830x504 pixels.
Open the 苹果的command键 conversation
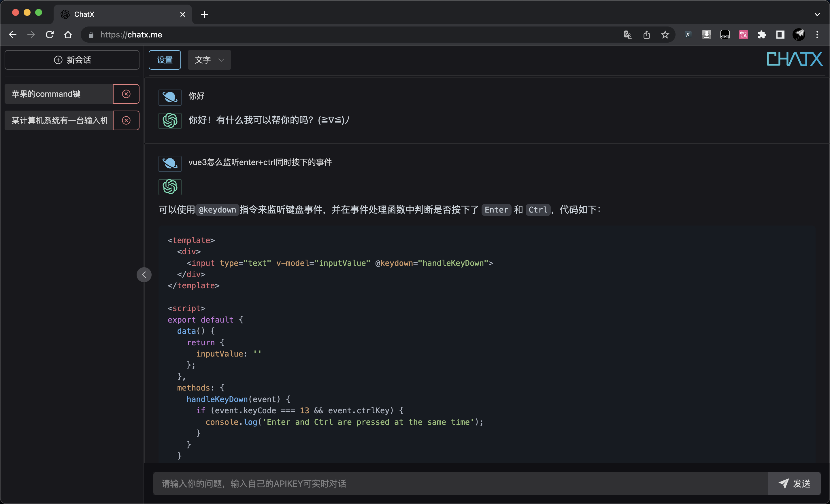tap(59, 94)
